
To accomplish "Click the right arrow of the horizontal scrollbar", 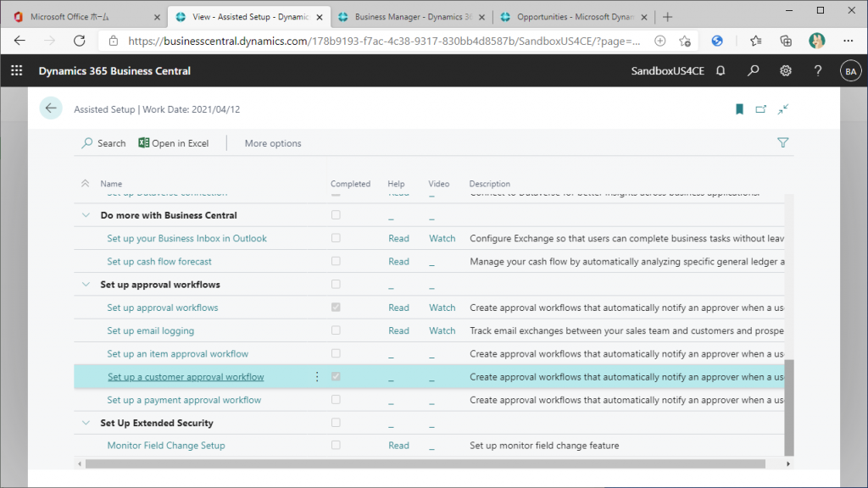I will tap(788, 463).
